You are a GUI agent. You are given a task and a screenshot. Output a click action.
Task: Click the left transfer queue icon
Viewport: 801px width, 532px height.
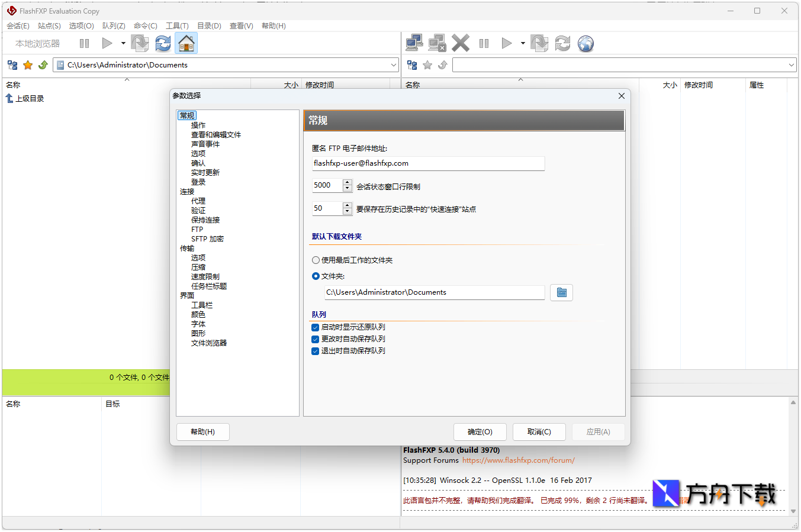coord(140,43)
